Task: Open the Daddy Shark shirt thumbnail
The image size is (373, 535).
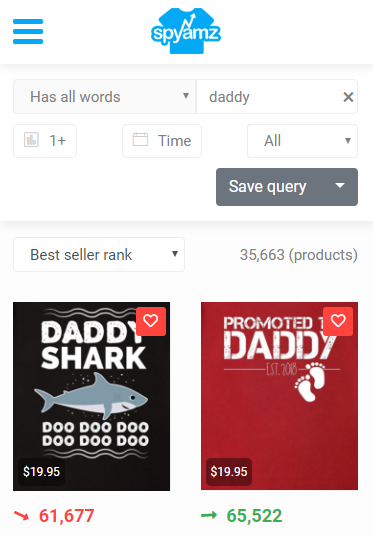Action: pos(91,396)
